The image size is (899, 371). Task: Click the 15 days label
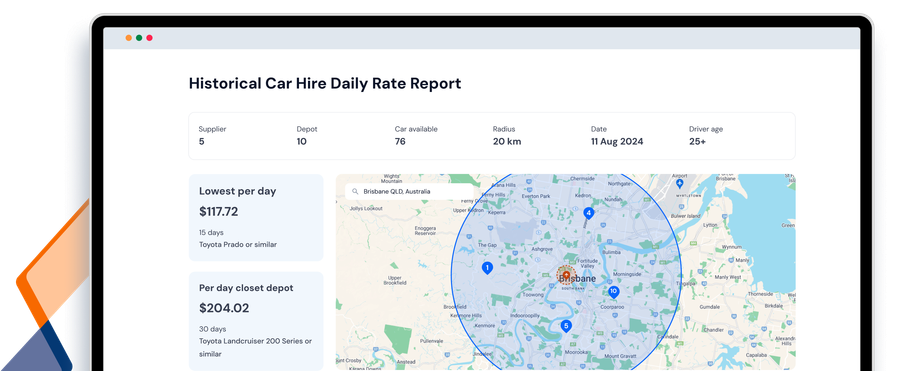coord(211,233)
